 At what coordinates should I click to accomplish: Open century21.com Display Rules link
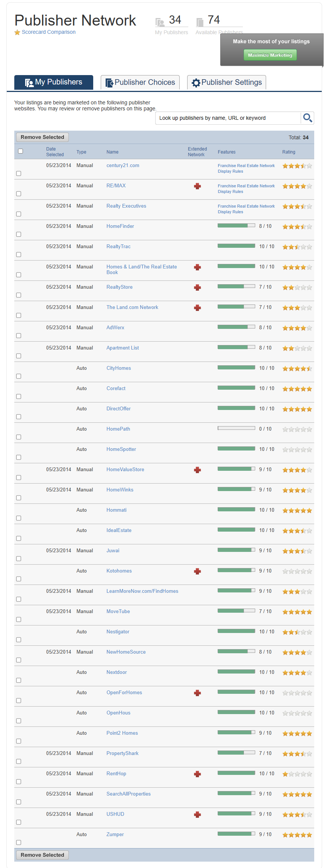point(230,172)
